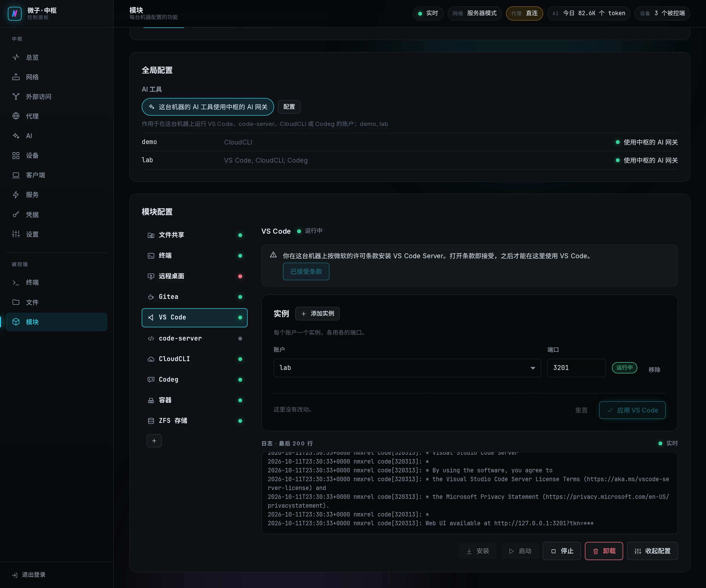Open 设备 devices page
This screenshot has width=706, height=588.
point(56,156)
